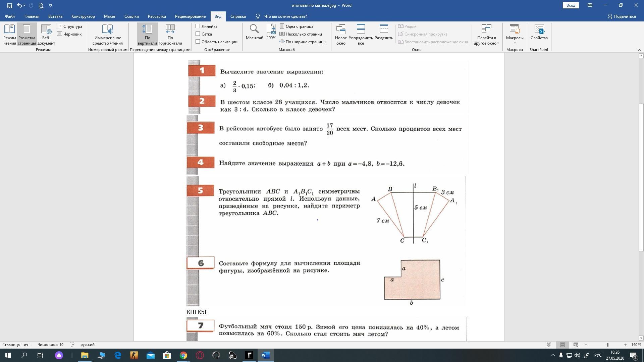This screenshot has height=362, width=644.
Task: Zoom in with the plus button
Action: (x=625, y=345)
